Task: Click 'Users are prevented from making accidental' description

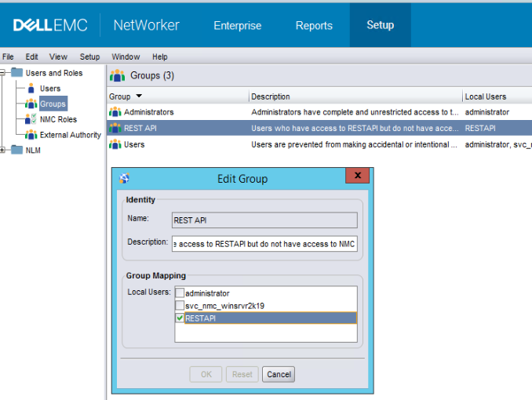Action: tap(354, 144)
